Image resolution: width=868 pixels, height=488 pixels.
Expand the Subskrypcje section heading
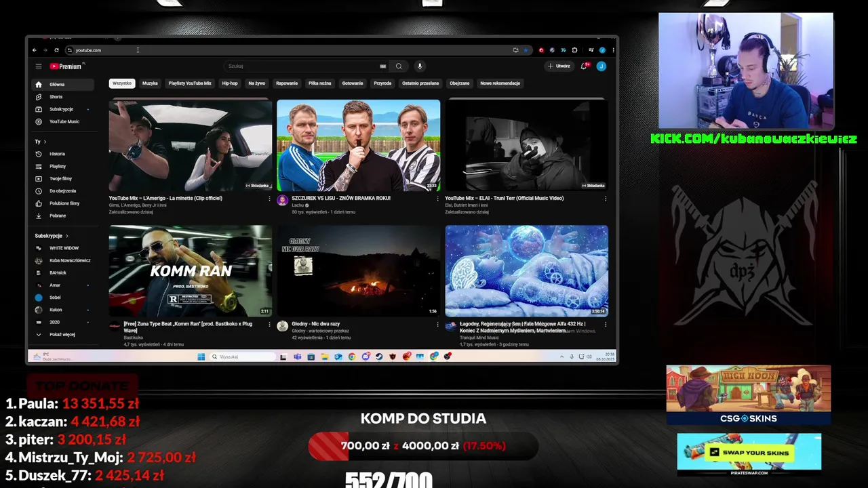(x=52, y=236)
